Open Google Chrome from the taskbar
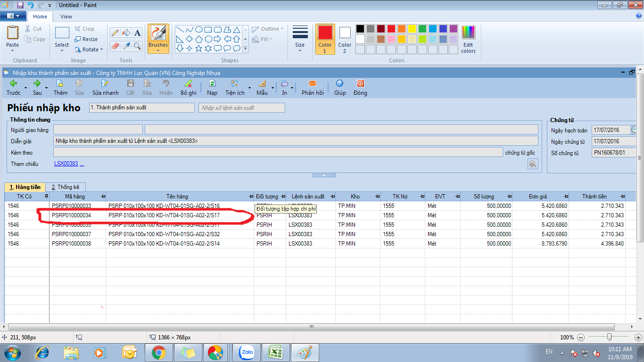 pos(158,352)
